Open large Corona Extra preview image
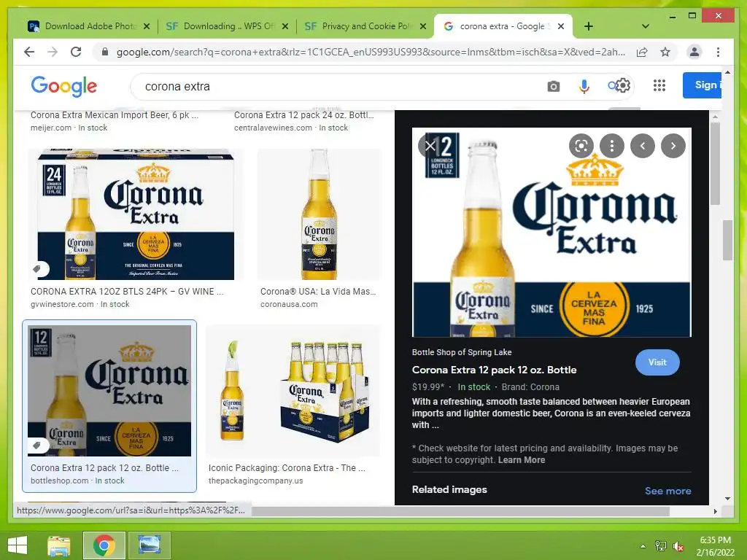The height and width of the screenshot is (560, 747). pos(551,233)
